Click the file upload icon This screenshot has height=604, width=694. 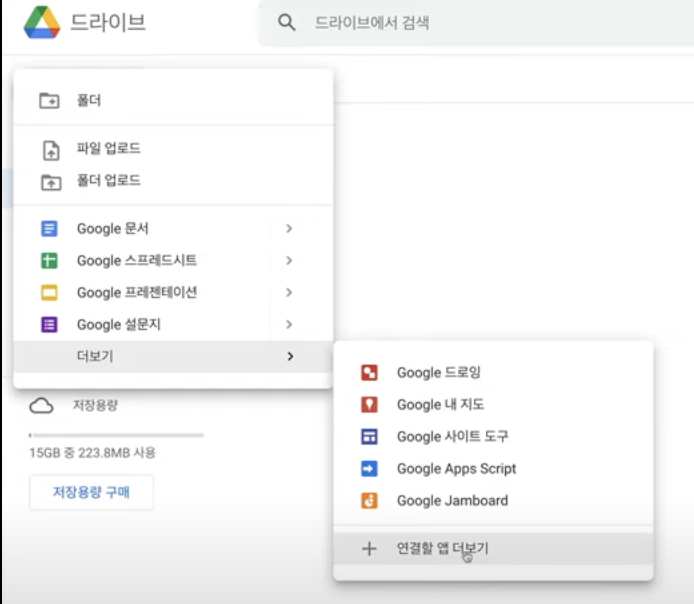point(51,150)
